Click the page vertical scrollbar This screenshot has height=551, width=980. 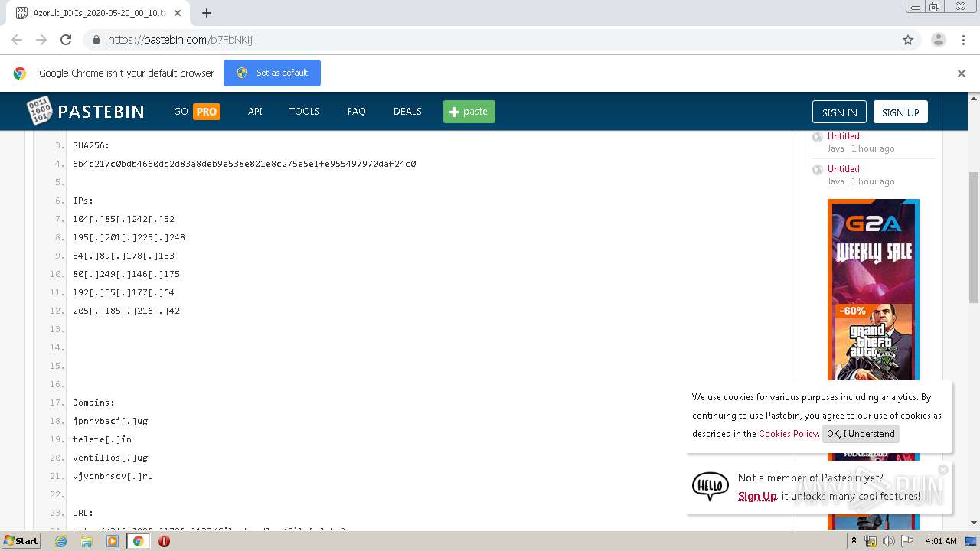[x=974, y=237]
